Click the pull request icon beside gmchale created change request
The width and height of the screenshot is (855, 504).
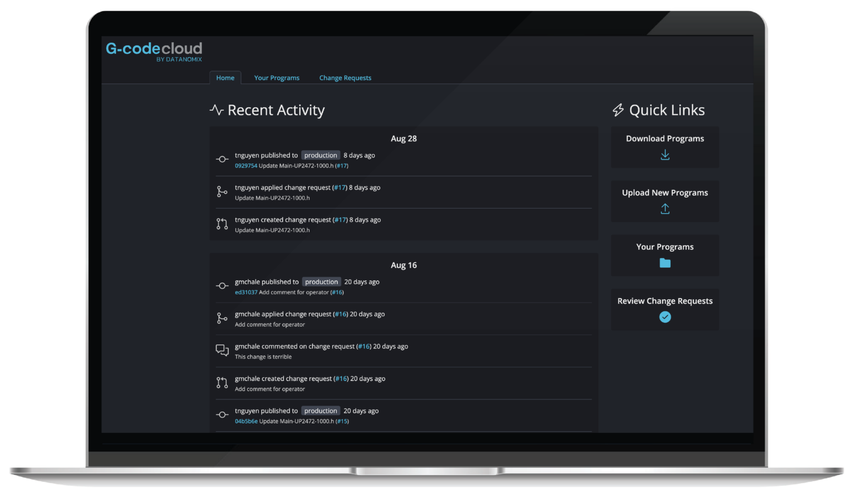[222, 383]
